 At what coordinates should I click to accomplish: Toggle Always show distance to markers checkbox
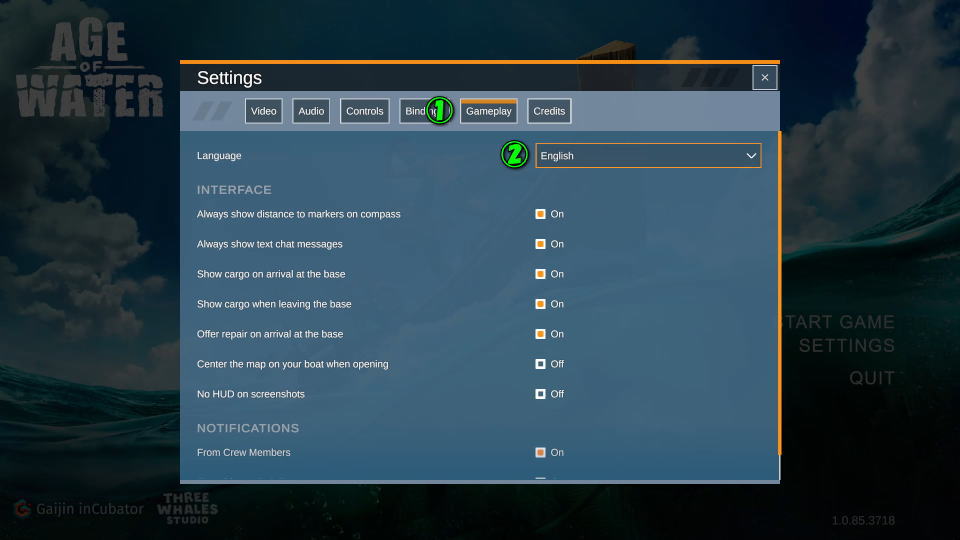[540, 214]
